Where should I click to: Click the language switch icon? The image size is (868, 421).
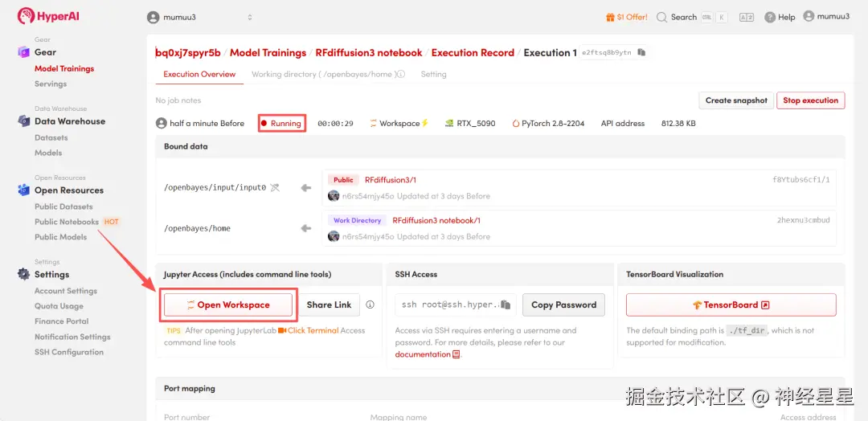tap(746, 17)
